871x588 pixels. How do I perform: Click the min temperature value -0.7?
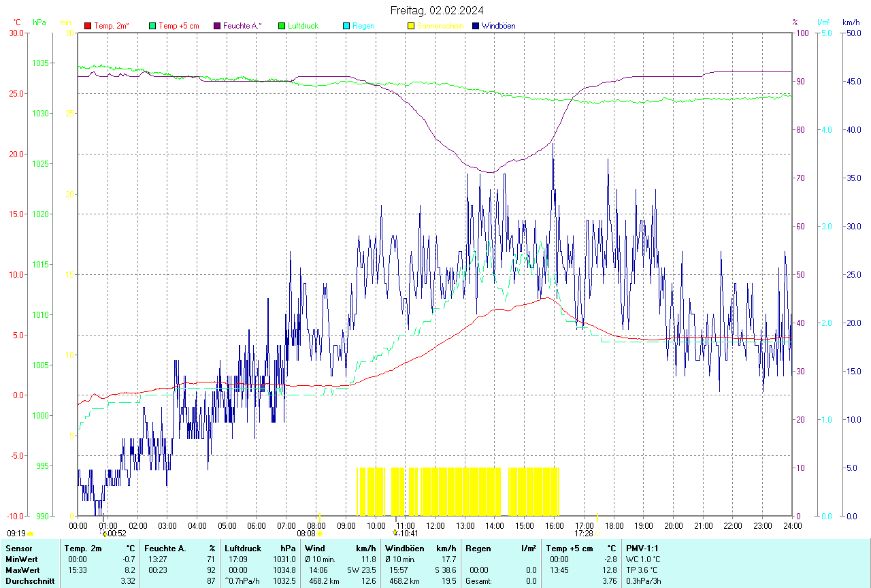(129, 559)
